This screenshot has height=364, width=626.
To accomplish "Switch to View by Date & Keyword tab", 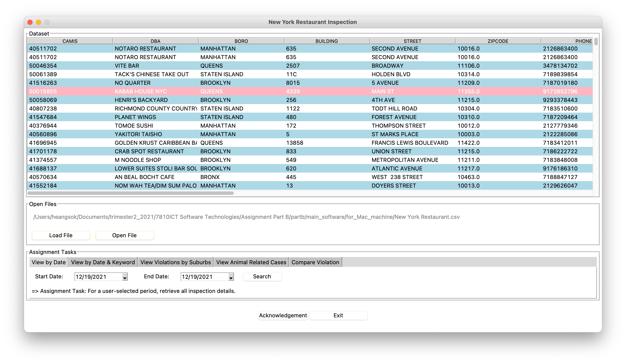I will tap(103, 262).
